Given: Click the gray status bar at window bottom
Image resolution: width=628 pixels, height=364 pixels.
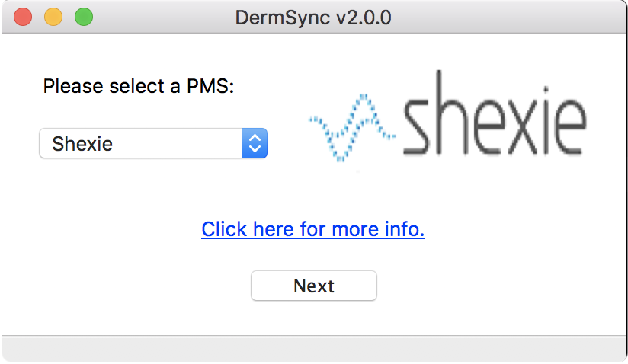Looking at the screenshot, I should (313, 348).
